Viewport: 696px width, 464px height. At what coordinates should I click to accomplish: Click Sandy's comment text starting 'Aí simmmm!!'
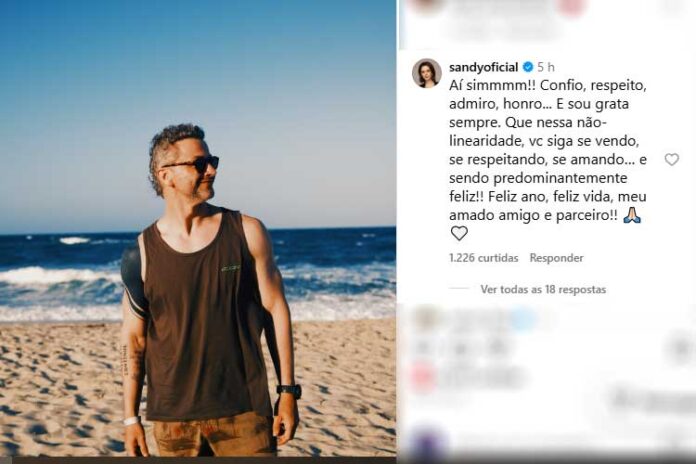548,150
